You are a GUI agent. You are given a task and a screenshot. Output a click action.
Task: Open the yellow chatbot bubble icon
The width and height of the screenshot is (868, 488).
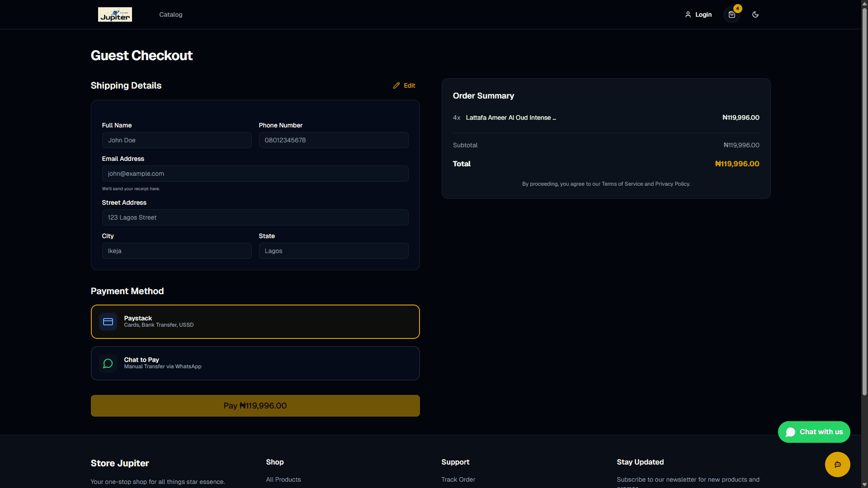(837, 465)
